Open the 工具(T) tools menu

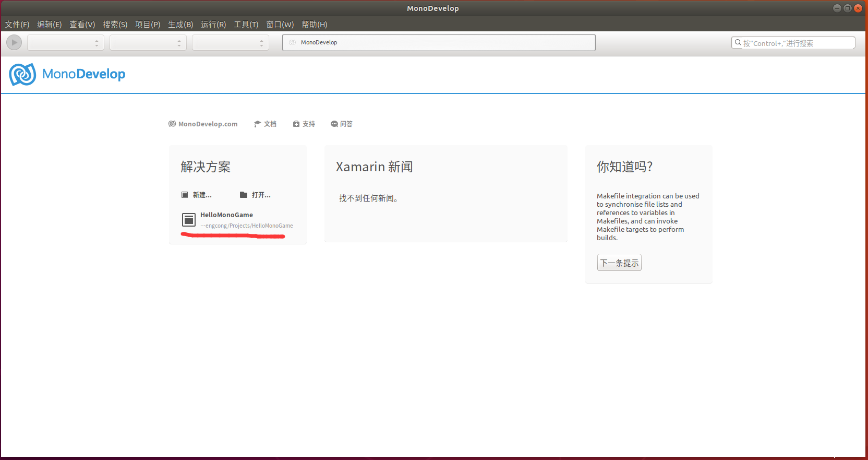tap(246, 25)
